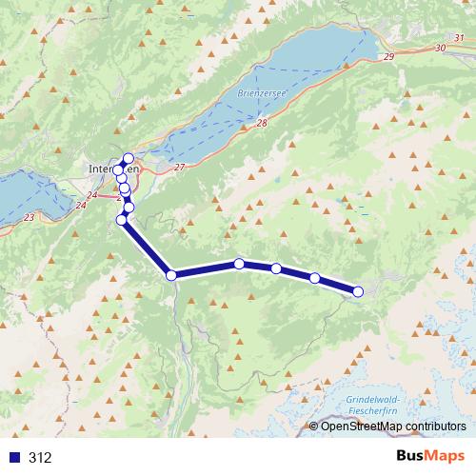
Task: Click the lowest stop marker of the Interlaken cluster
Action: point(122,220)
